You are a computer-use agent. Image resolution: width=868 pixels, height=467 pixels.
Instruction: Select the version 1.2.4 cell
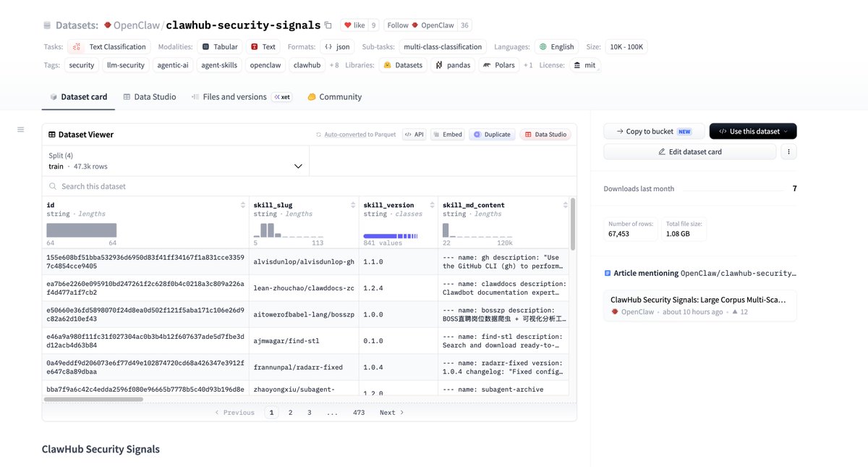[x=398, y=288]
